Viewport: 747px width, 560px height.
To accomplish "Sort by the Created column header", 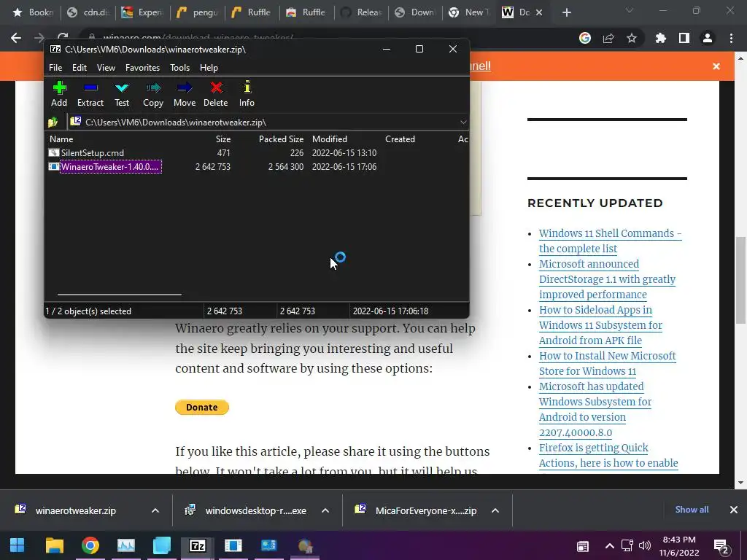I will click(400, 139).
